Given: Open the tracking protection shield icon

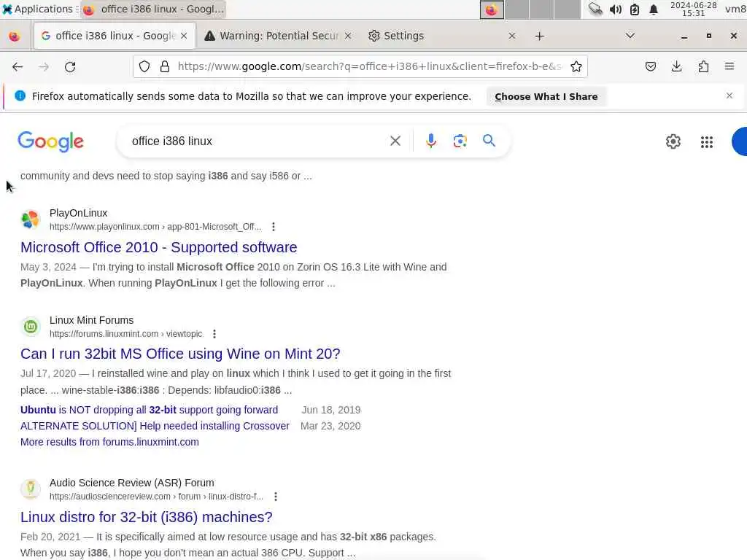Looking at the screenshot, I should coord(144,66).
